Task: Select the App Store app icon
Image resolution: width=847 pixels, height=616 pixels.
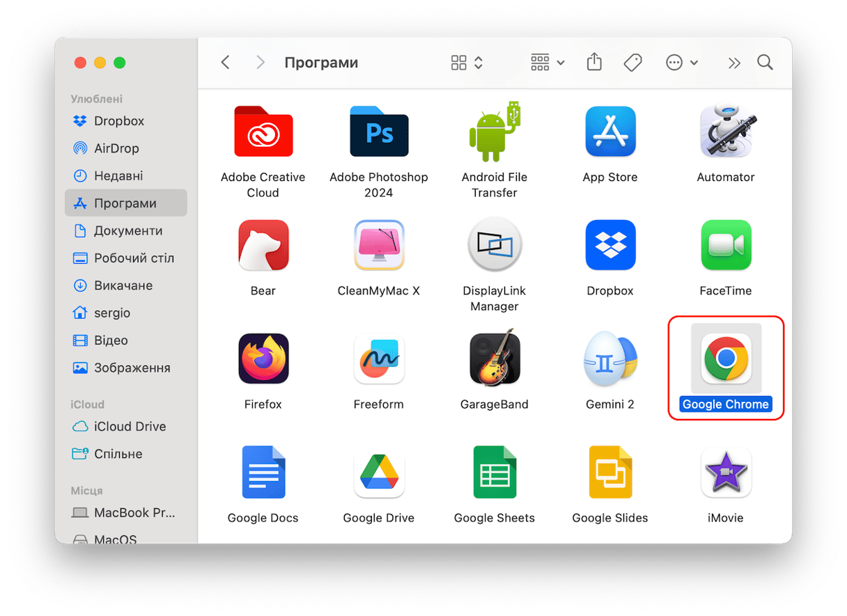Action: [x=610, y=132]
